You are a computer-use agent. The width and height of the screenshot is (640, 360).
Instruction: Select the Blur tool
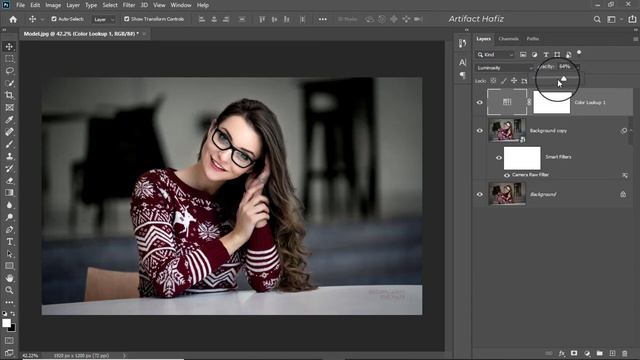(9, 205)
